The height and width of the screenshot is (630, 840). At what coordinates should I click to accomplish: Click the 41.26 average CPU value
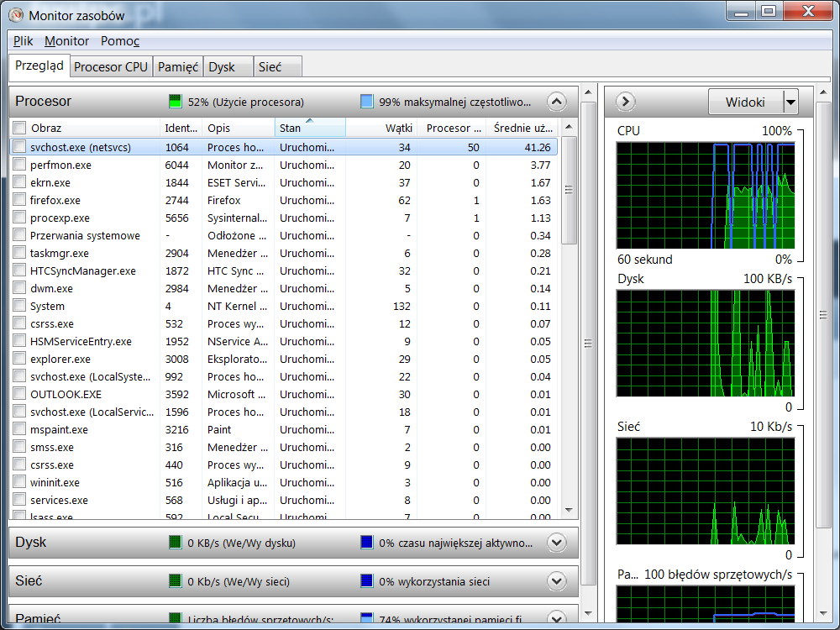(538, 147)
